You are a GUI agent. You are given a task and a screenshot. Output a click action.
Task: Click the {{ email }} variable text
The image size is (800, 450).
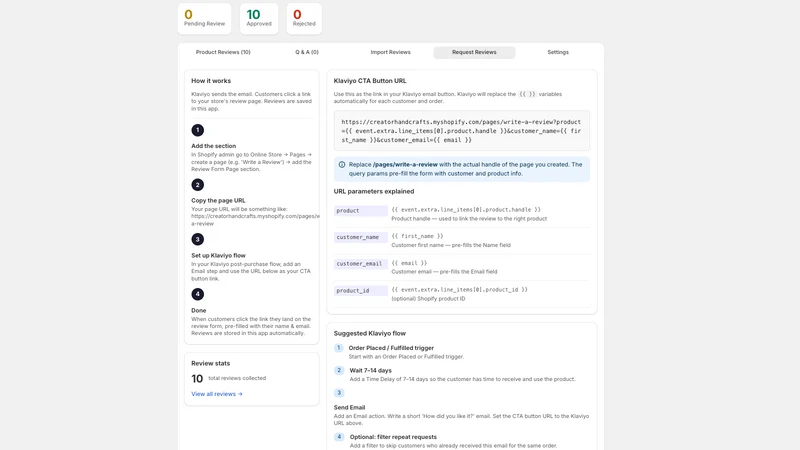point(409,263)
